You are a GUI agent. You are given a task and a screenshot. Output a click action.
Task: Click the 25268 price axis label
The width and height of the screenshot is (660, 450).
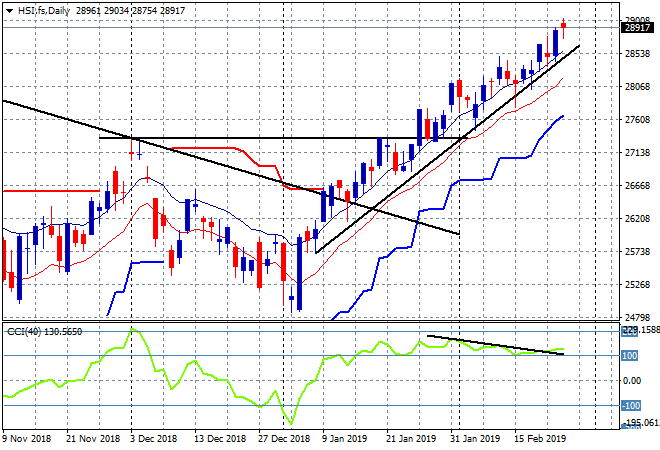pos(638,285)
